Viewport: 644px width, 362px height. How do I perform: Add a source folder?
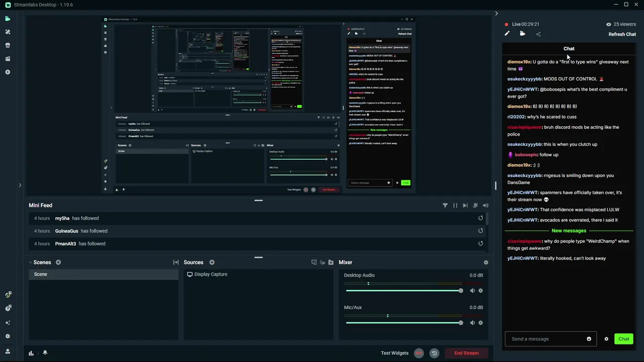331,262
